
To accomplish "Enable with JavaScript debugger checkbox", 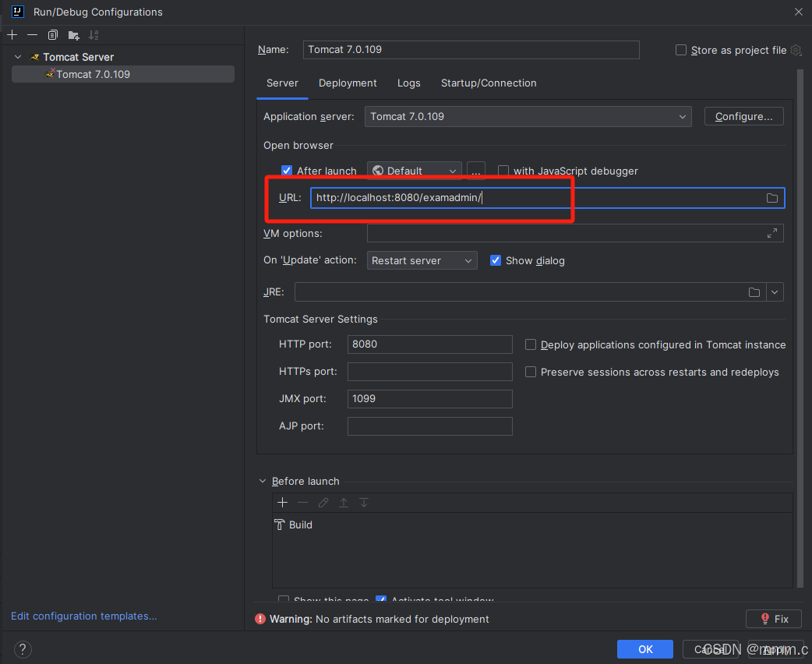I will (x=503, y=171).
